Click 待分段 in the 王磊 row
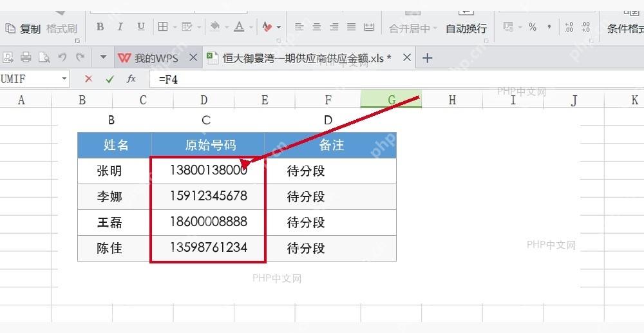 (x=306, y=222)
